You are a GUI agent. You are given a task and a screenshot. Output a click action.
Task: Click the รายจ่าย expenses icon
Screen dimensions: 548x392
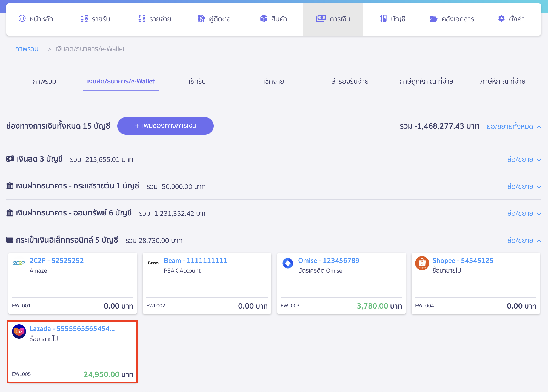[141, 19]
